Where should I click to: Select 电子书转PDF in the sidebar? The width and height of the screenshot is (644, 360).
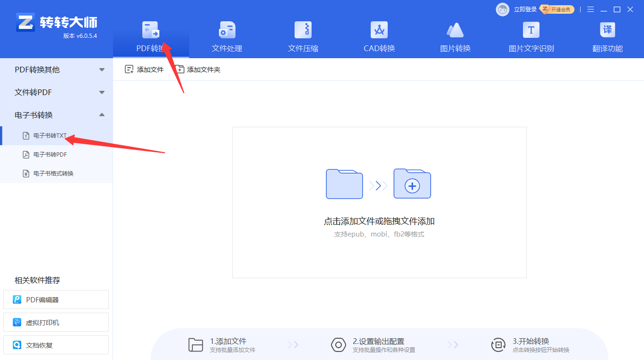click(56, 155)
